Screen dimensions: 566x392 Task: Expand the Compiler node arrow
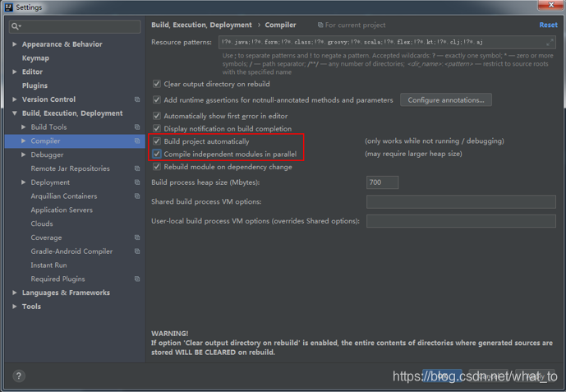tap(24, 141)
